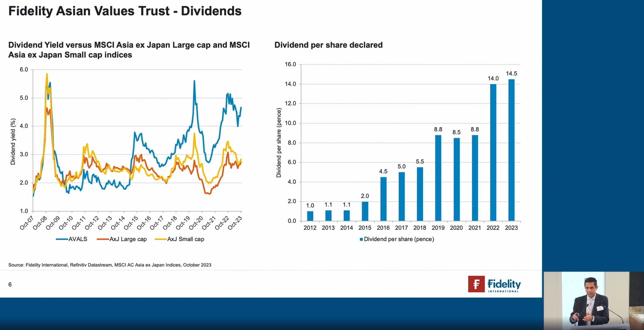This screenshot has width=644, height=330.
Task: Click the 2023 dividend bar
Action: tap(511, 150)
